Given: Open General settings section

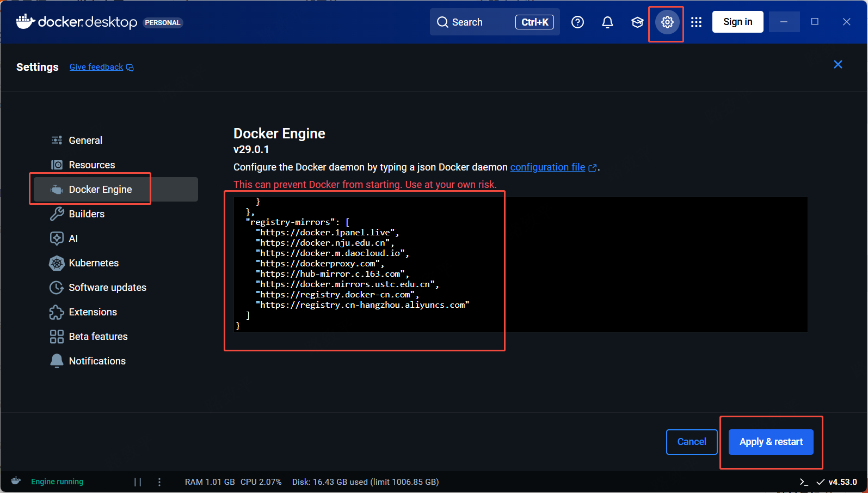Looking at the screenshot, I should [x=115, y=140].
